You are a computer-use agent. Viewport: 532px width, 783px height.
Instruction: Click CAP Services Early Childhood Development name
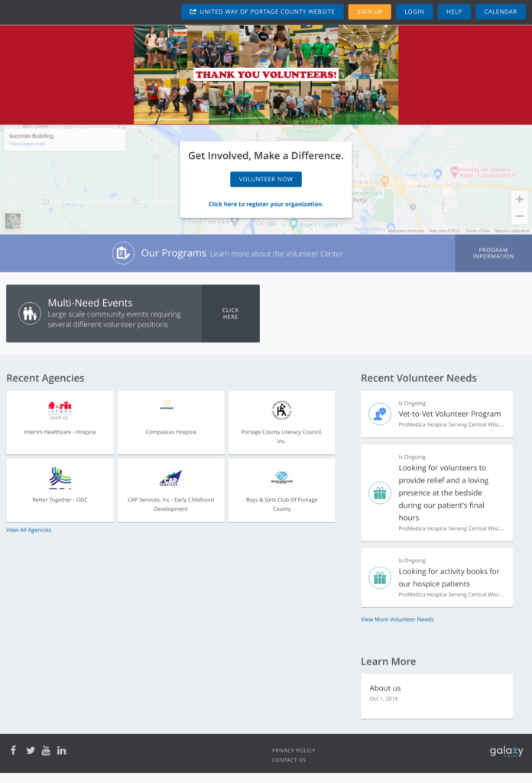coord(170,505)
